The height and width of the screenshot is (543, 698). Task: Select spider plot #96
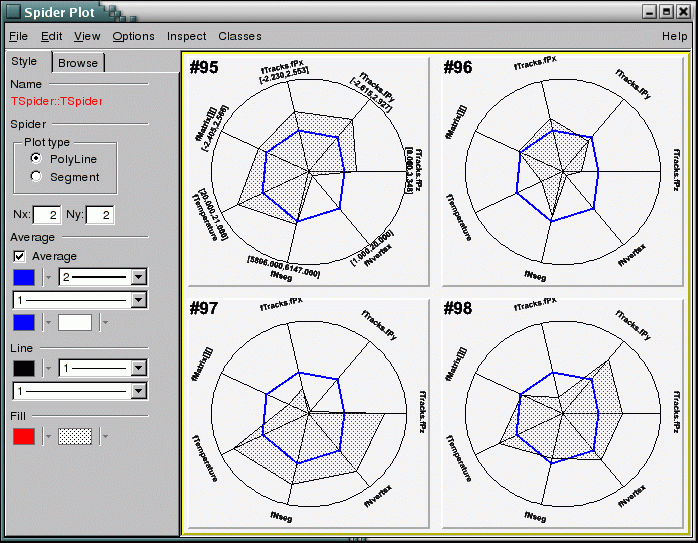click(x=563, y=171)
